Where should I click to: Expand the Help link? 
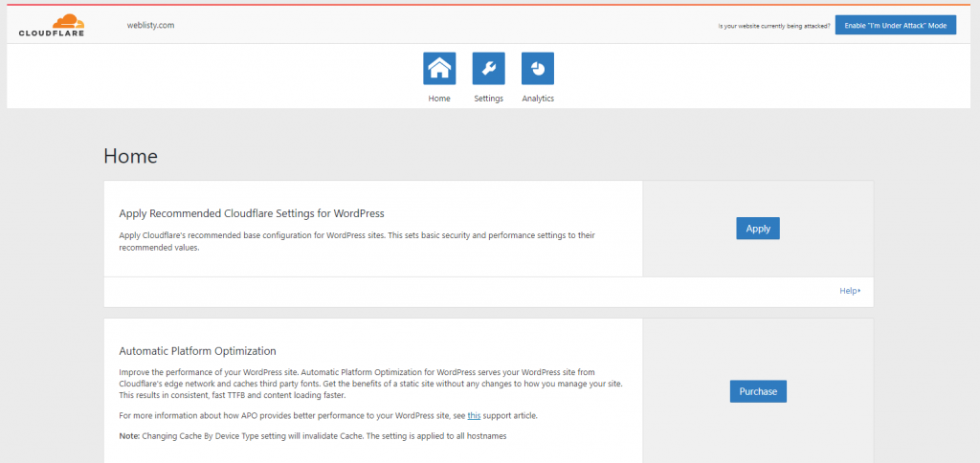(x=850, y=291)
